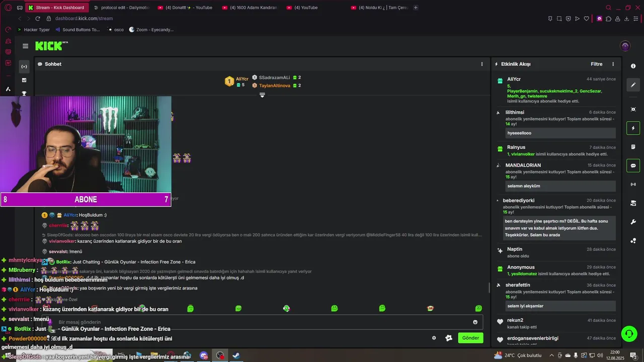This screenshot has height=362, width=644.
Task: Open rekun2 follow event
Action: [556, 323]
